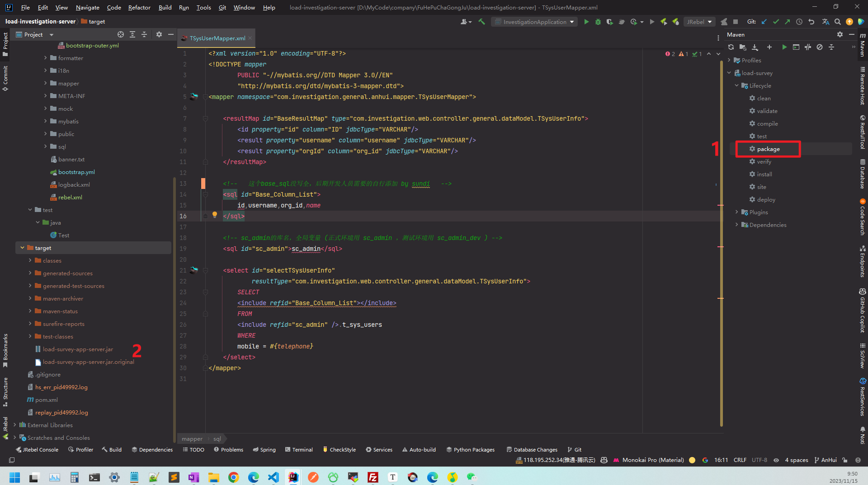Open the InvestigationApplication run configuration dropdown
This screenshot has width=868, height=485.
click(534, 22)
